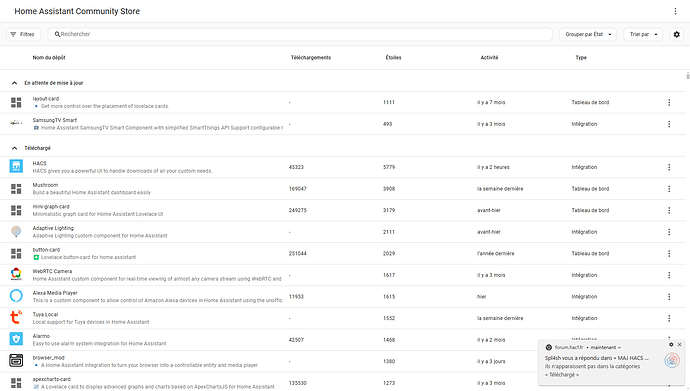Open the settings gear in the toolbar
Screen dimensions: 690x391
coord(676,34)
